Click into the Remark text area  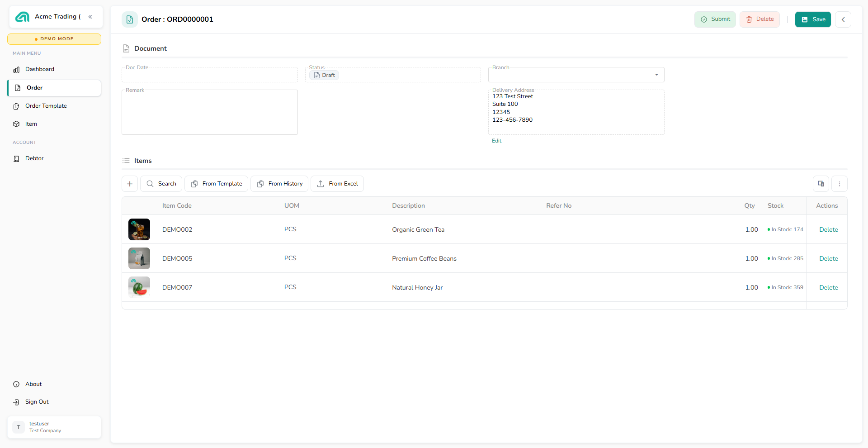(210, 112)
